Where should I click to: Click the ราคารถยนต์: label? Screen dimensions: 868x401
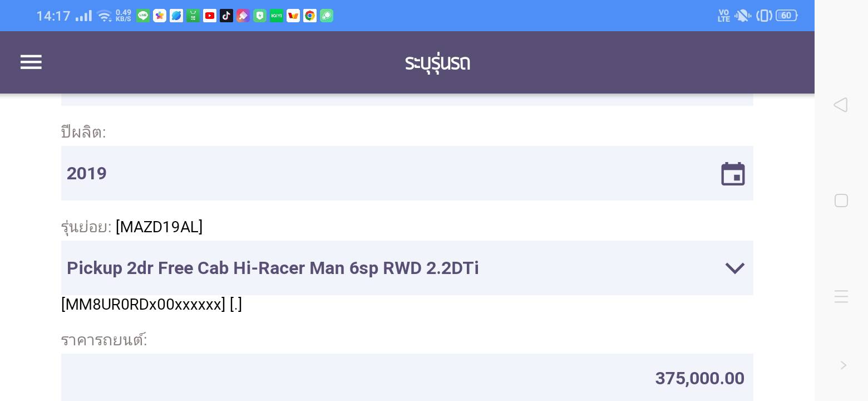tap(104, 340)
